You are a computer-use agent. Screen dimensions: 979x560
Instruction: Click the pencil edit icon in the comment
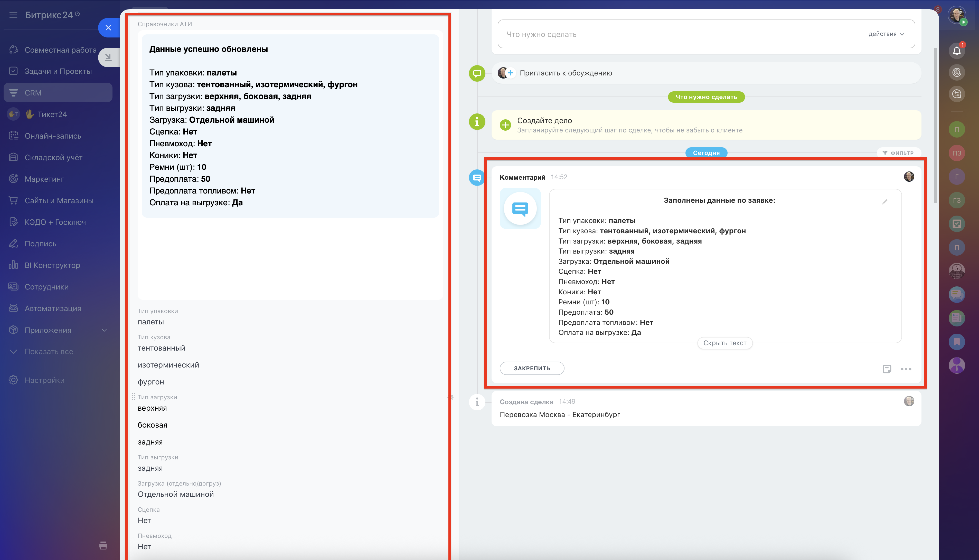[x=885, y=201]
